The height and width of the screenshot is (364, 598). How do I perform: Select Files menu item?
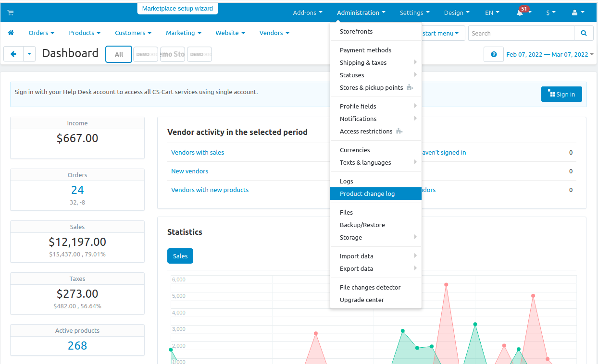click(x=376, y=212)
